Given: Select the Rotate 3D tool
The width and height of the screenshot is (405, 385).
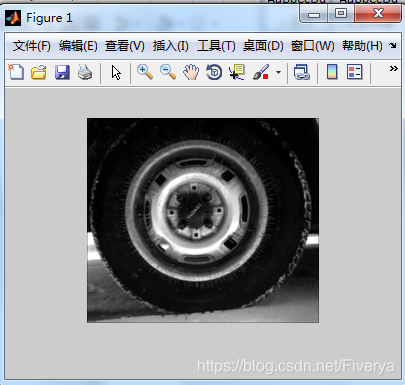Looking at the screenshot, I should click(214, 72).
